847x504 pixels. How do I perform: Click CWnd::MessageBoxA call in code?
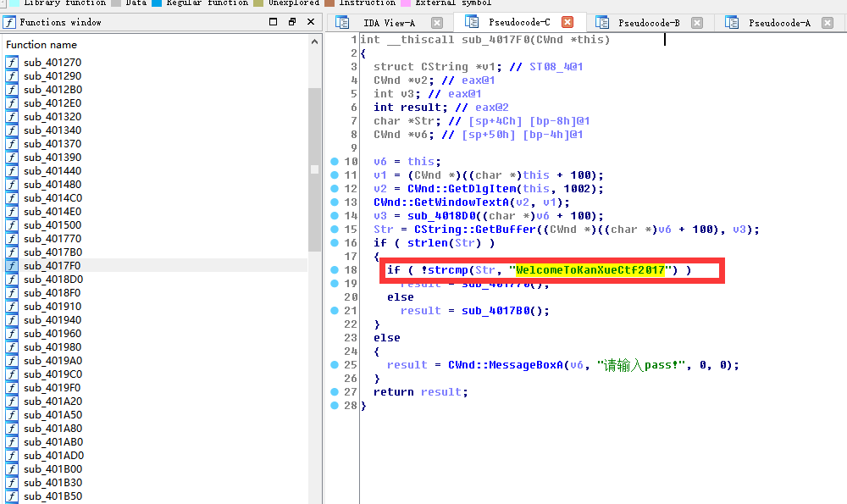(506, 364)
